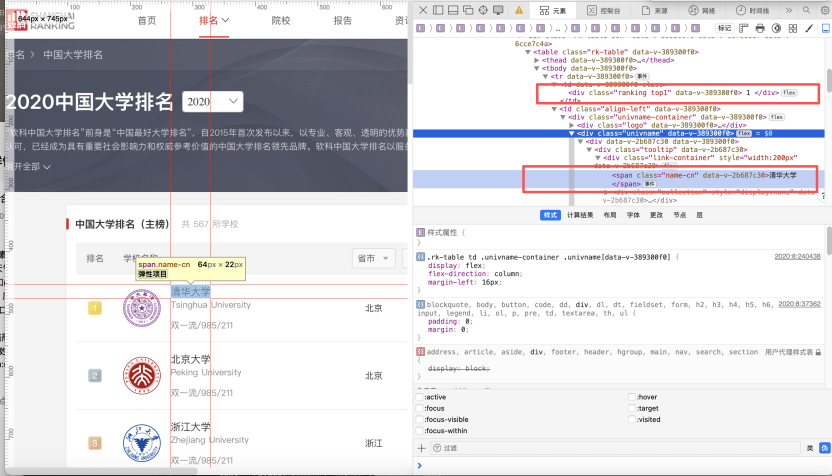Switch to the 控制台 inspector tab

[604, 11]
